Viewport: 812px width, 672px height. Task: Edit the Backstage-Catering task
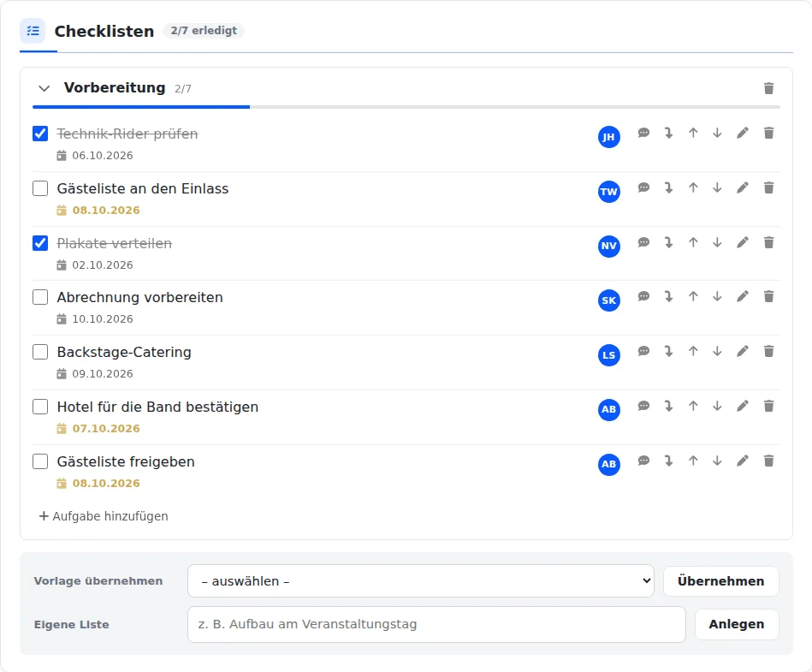pyautogui.click(x=743, y=351)
